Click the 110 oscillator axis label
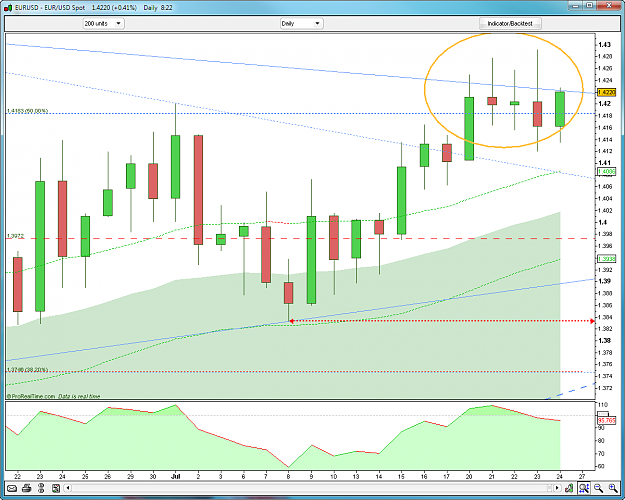The height and width of the screenshot is (500, 625). 602,405
